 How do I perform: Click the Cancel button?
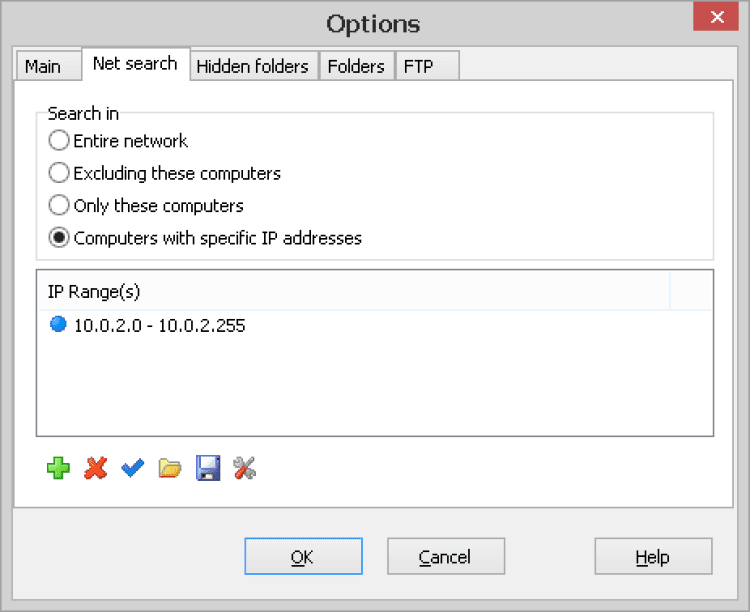point(445,557)
